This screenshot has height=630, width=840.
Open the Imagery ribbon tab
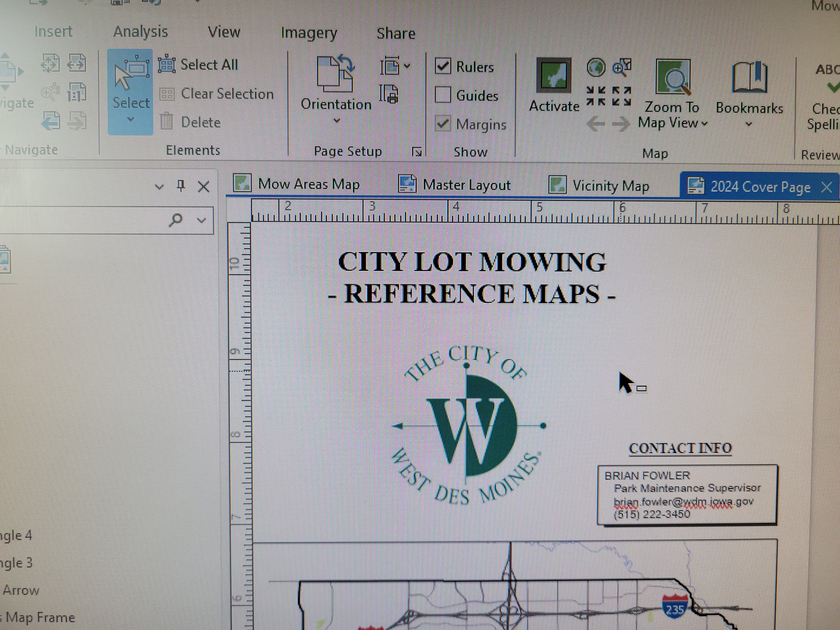click(x=309, y=33)
